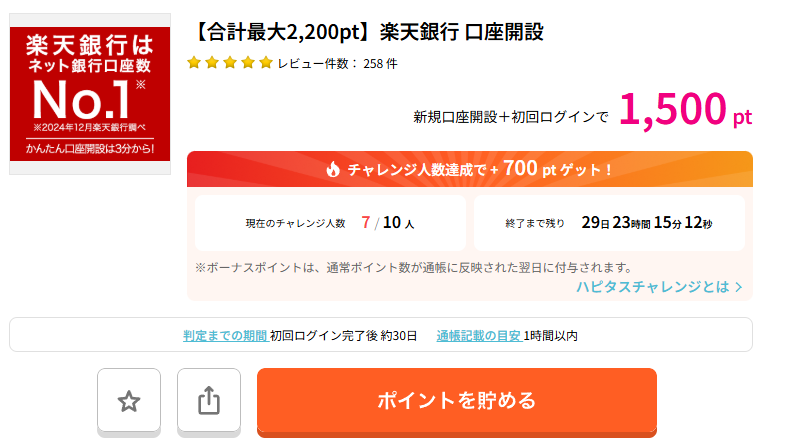Open the ハピタスチャレンジとは link
Screen dimensions: 786x445
[x=659, y=287]
